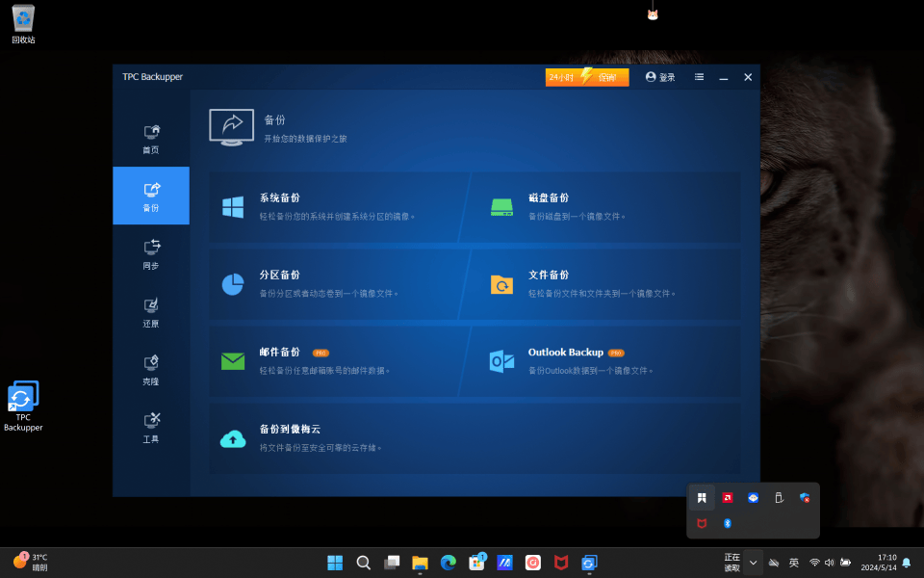Open the Recycle Bin desktop icon
The image size is (924, 578).
(x=23, y=24)
